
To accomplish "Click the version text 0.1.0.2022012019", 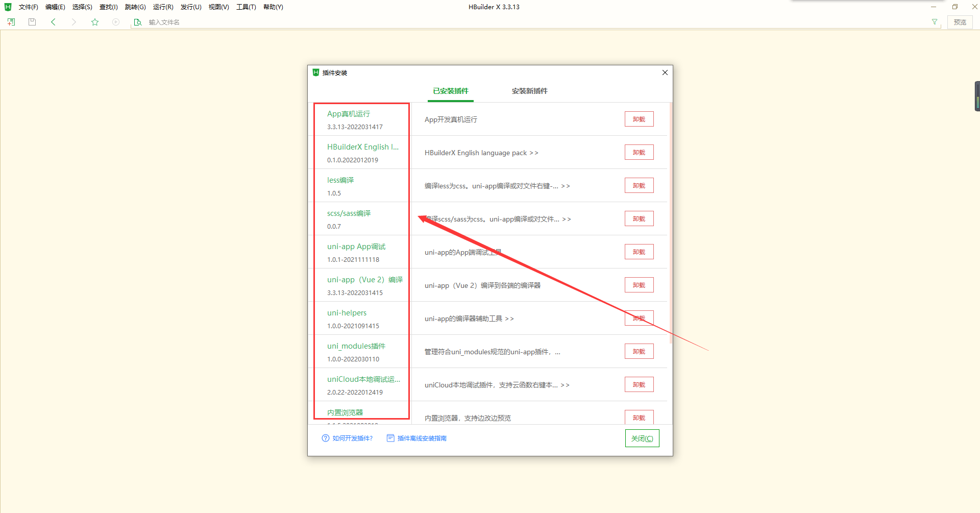I will 353,160.
